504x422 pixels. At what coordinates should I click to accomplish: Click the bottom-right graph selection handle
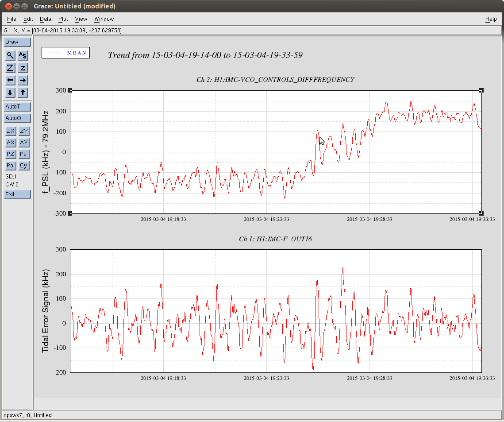pos(481,213)
